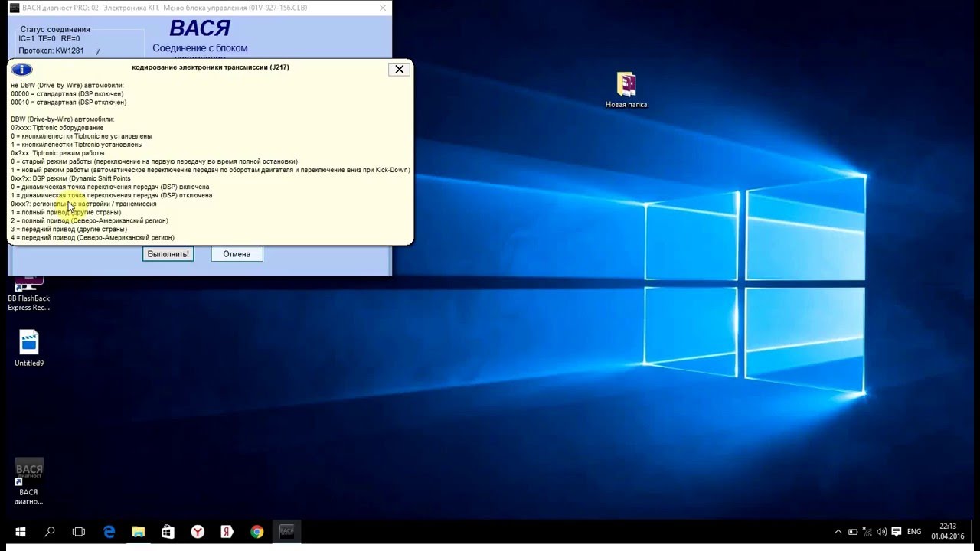This screenshot has width=980, height=551.
Task: Click the line starting '1 = новый режим работы'
Action: click(211, 170)
